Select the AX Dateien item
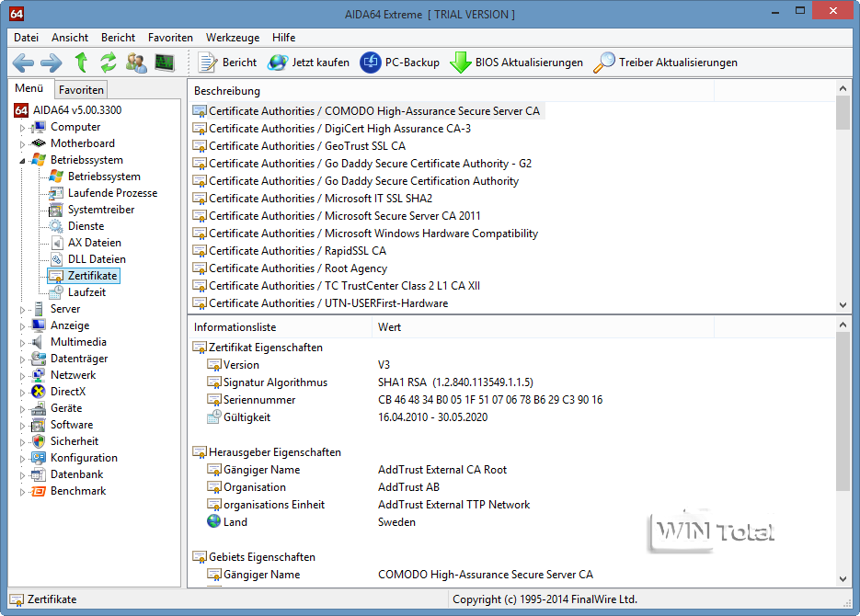The image size is (860, 616). point(95,242)
